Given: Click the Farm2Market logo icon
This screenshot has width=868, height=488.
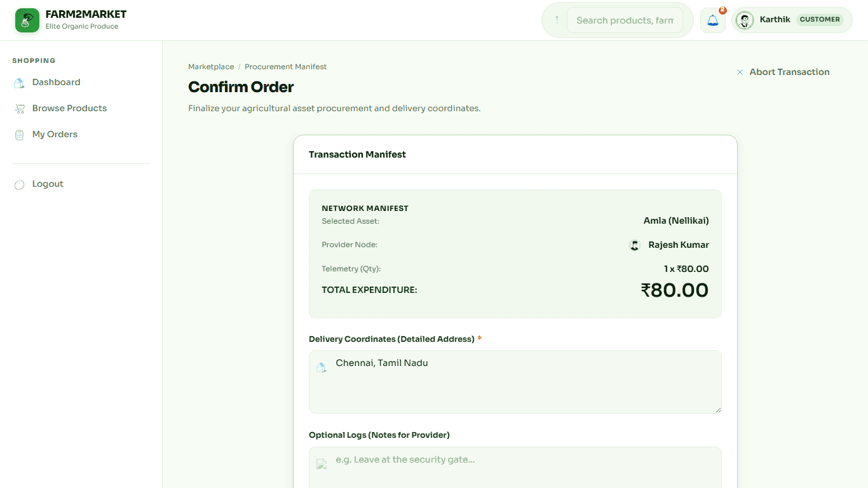Looking at the screenshot, I should coord(27,20).
